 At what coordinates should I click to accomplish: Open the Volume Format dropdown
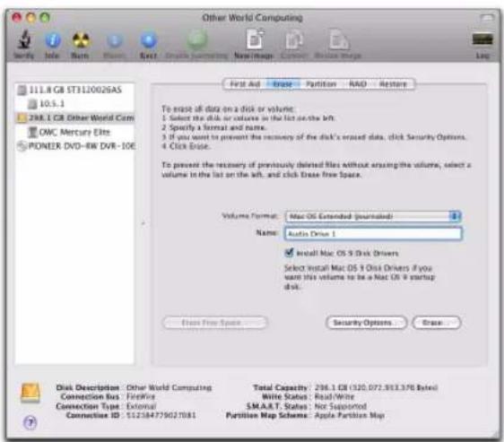pos(373,216)
